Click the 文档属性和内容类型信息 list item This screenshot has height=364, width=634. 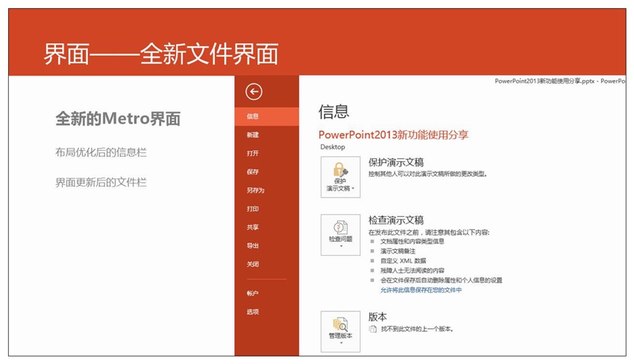(412, 242)
